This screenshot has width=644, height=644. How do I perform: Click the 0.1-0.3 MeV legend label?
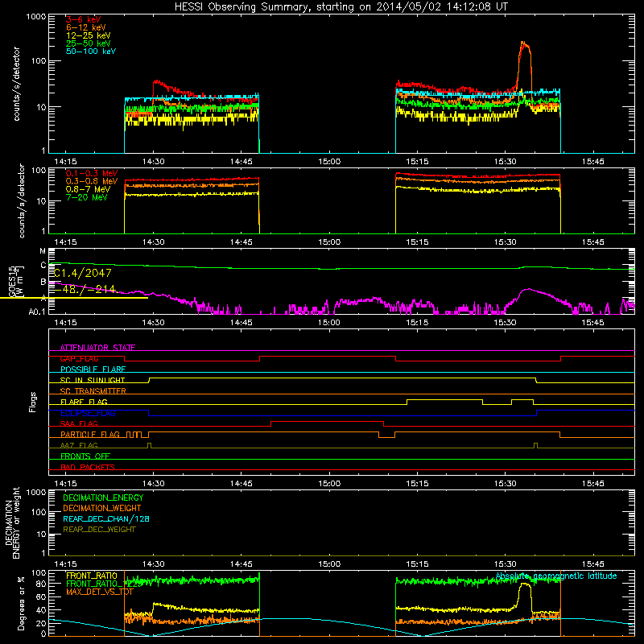[x=92, y=173]
